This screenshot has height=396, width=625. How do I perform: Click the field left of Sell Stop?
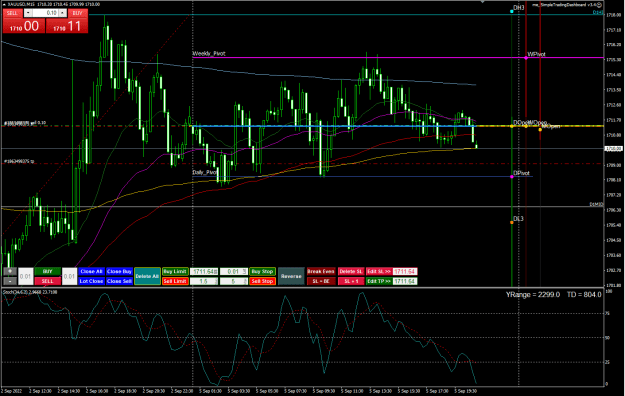point(234,281)
